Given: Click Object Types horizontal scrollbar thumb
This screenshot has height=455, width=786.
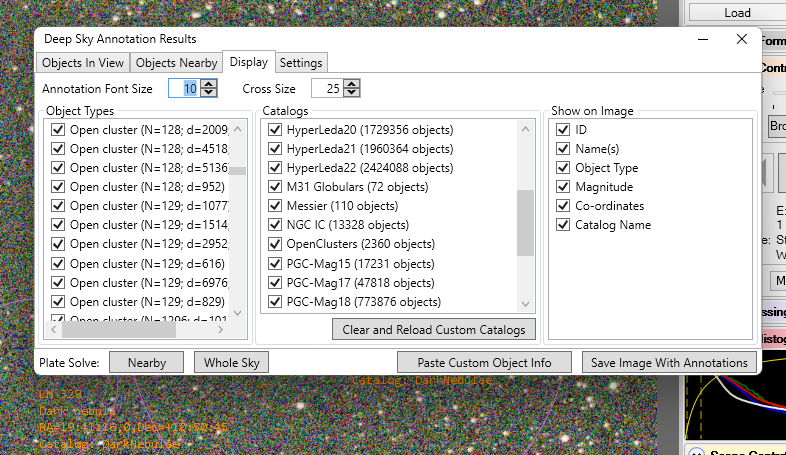Looking at the screenshot, I should tap(119, 330).
